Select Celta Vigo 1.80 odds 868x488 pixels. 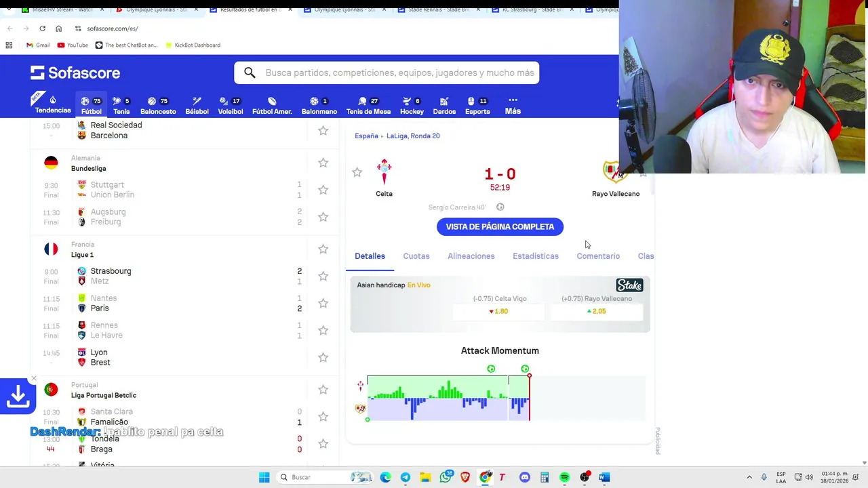(499, 311)
